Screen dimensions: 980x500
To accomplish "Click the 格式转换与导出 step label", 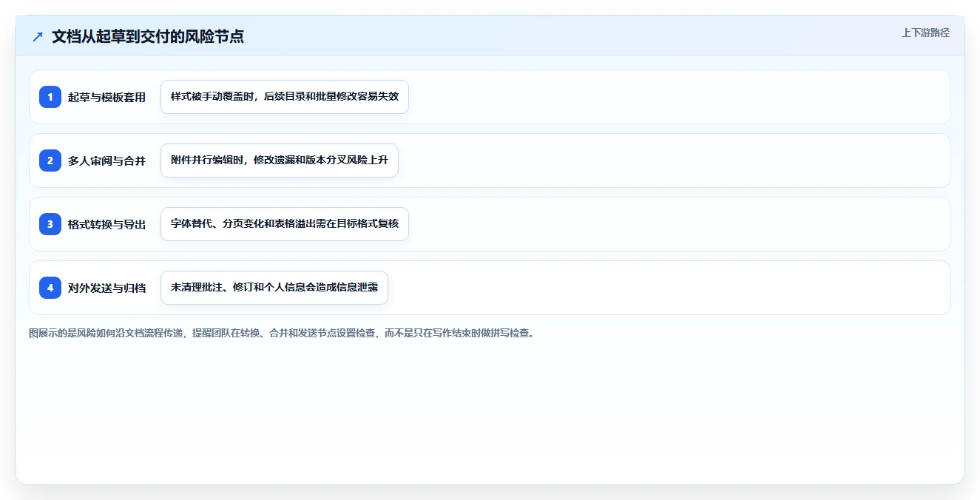I will click(x=107, y=224).
